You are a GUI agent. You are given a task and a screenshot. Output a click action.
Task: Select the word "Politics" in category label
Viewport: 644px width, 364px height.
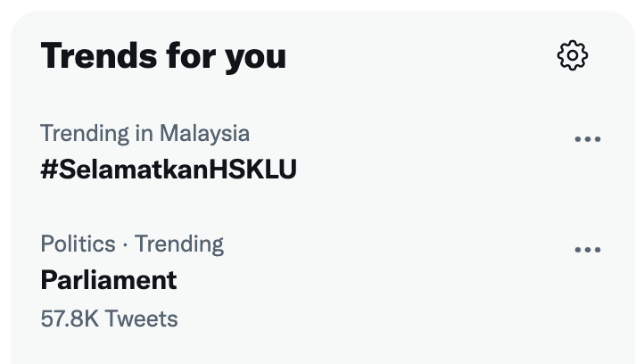click(78, 244)
